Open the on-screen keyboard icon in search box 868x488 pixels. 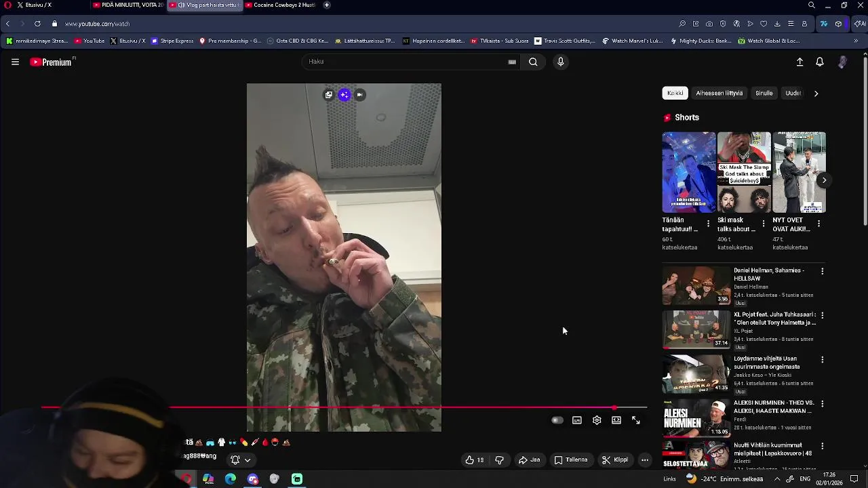click(512, 62)
